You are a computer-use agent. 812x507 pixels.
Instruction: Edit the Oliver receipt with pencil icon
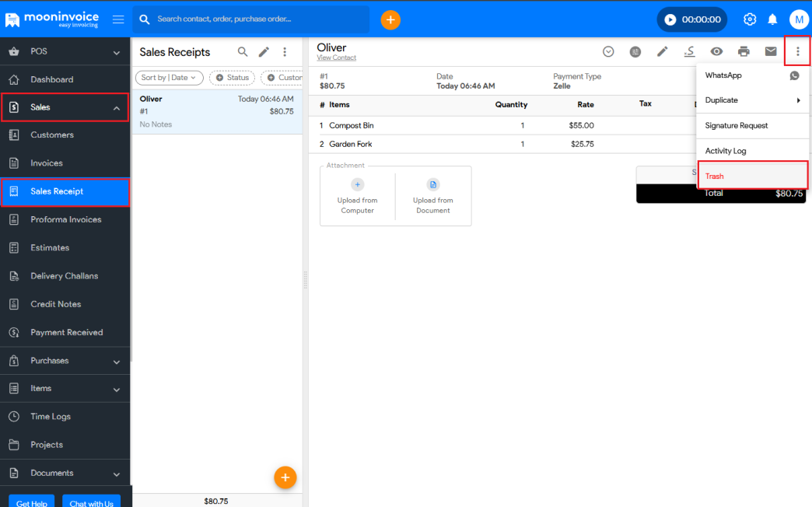click(x=663, y=51)
